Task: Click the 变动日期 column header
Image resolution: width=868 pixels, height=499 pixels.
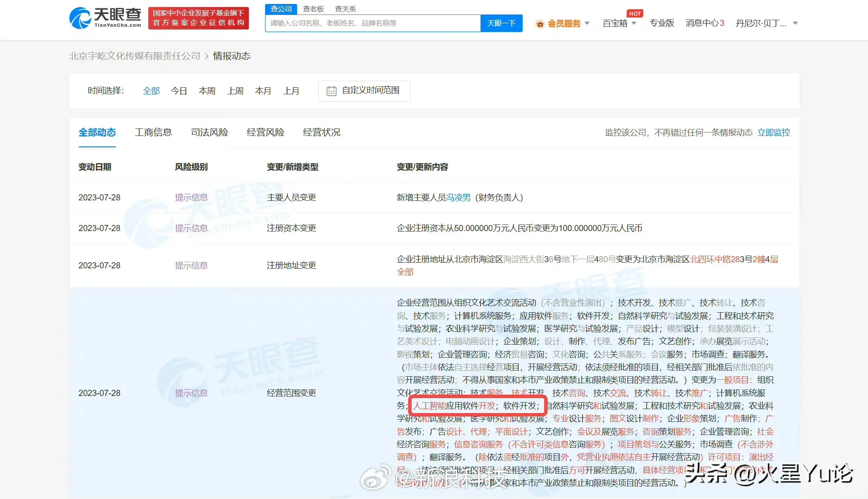Action: pos(95,167)
